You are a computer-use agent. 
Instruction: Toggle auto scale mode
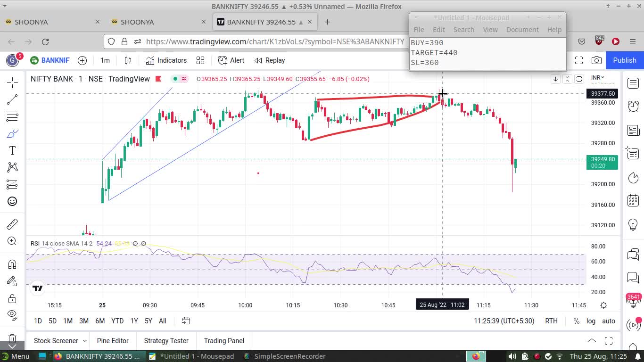click(609, 321)
